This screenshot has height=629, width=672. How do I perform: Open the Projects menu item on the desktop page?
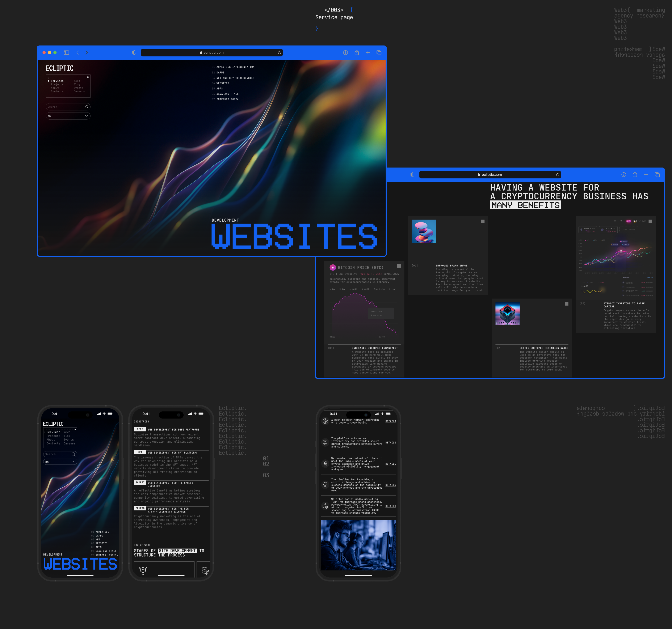point(57,84)
